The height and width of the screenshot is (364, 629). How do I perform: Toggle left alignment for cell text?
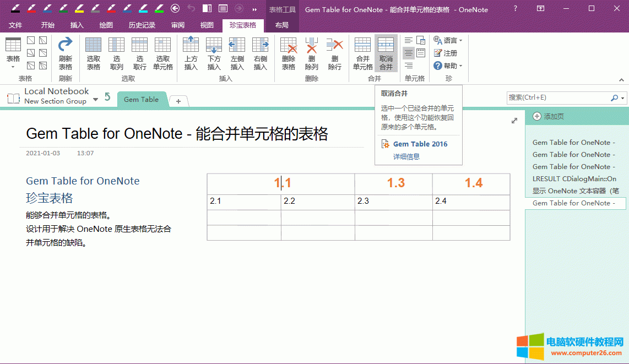(x=408, y=40)
